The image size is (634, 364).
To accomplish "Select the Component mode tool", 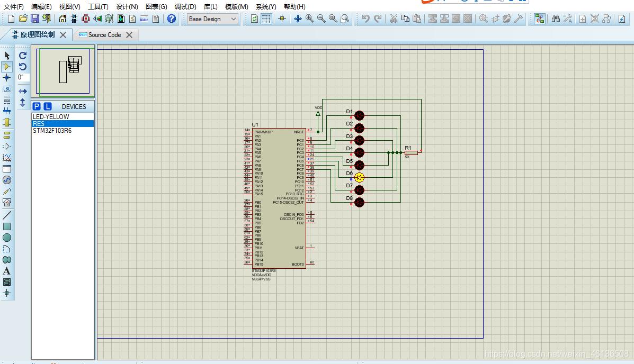I will 7,67.
